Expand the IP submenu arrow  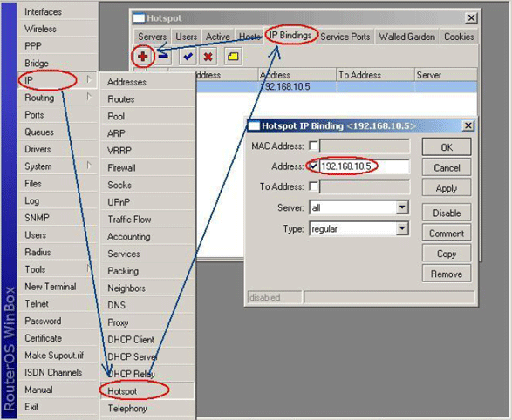89,79
